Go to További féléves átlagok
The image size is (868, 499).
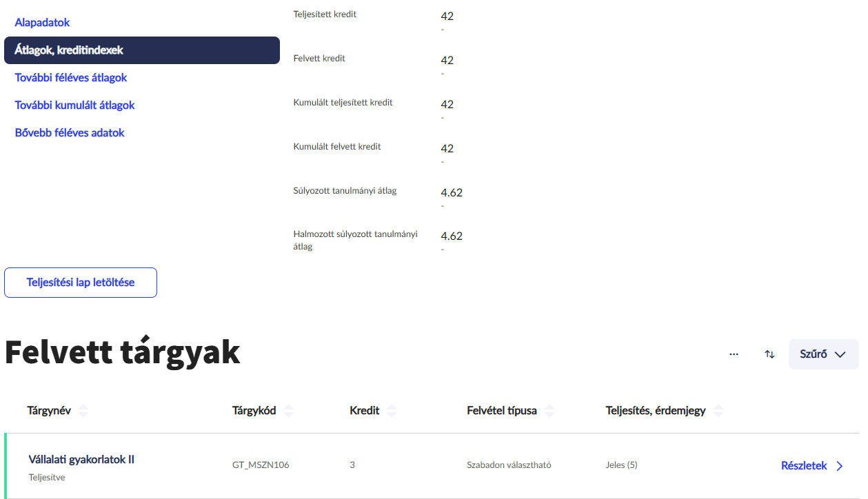point(71,78)
